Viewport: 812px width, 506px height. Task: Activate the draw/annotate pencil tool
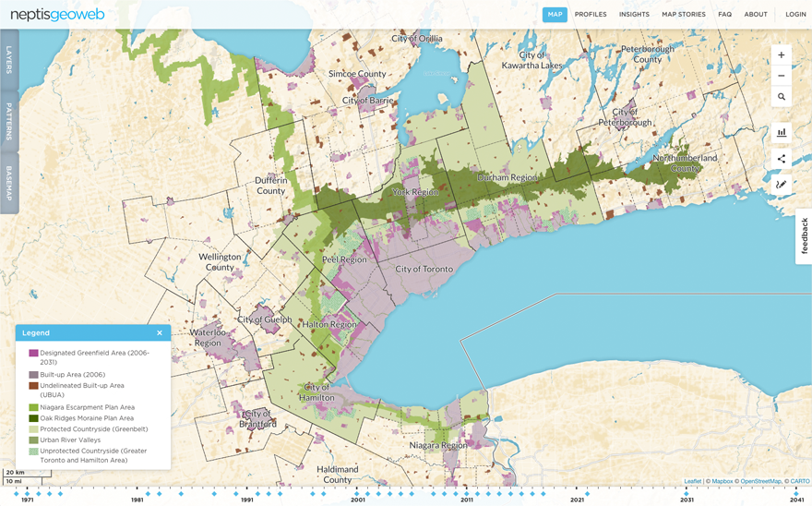[781, 185]
